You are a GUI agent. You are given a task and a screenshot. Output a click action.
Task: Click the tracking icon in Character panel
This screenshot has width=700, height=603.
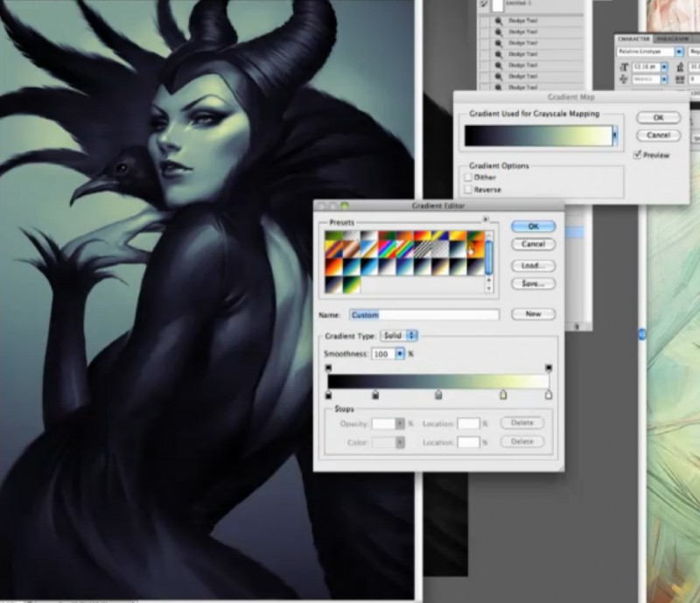[680, 79]
